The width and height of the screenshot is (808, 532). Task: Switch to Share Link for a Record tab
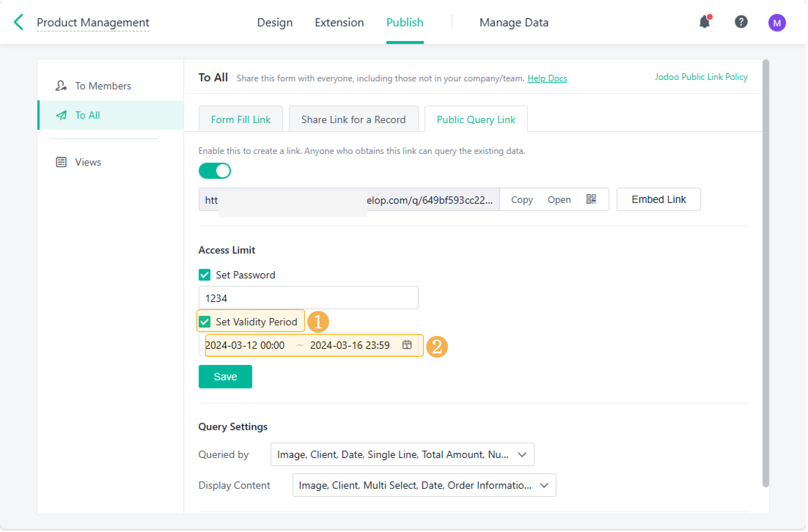[353, 119]
